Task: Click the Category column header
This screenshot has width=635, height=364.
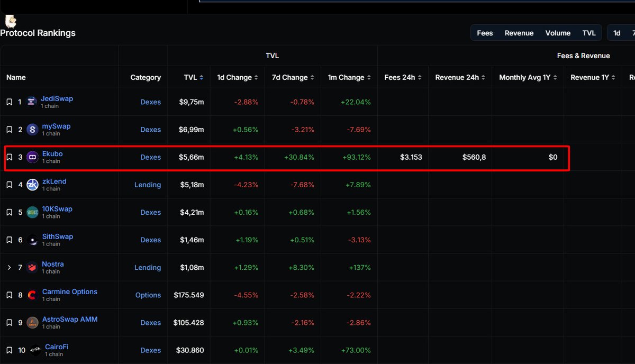Action: click(x=146, y=77)
